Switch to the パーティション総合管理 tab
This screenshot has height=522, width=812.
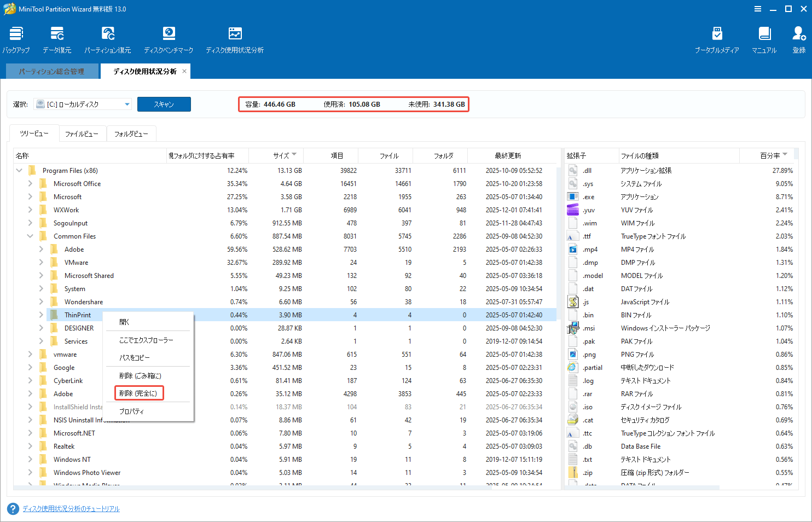(52, 71)
